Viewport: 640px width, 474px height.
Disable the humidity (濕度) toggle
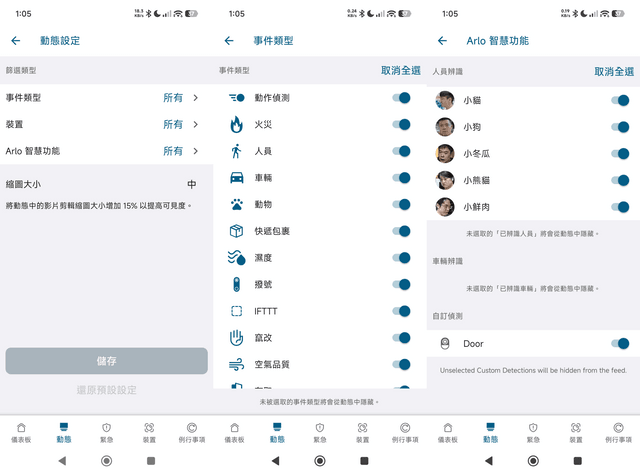tap(401, 258)
